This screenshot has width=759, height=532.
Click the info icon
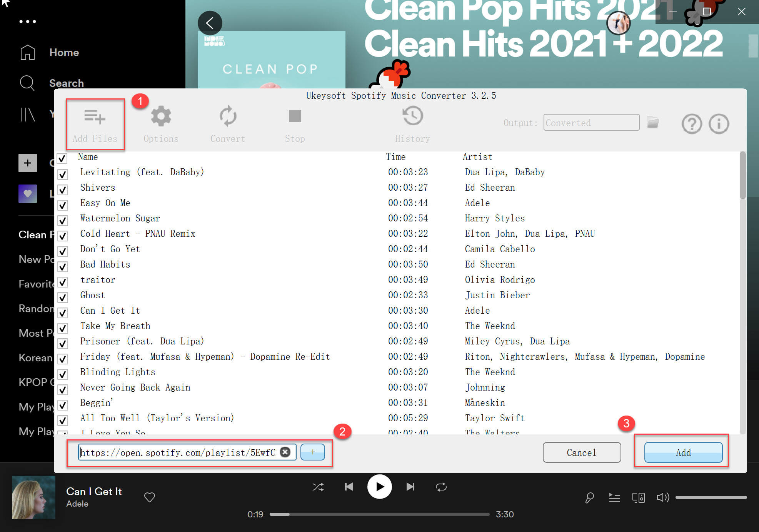[x=719, y=124]
